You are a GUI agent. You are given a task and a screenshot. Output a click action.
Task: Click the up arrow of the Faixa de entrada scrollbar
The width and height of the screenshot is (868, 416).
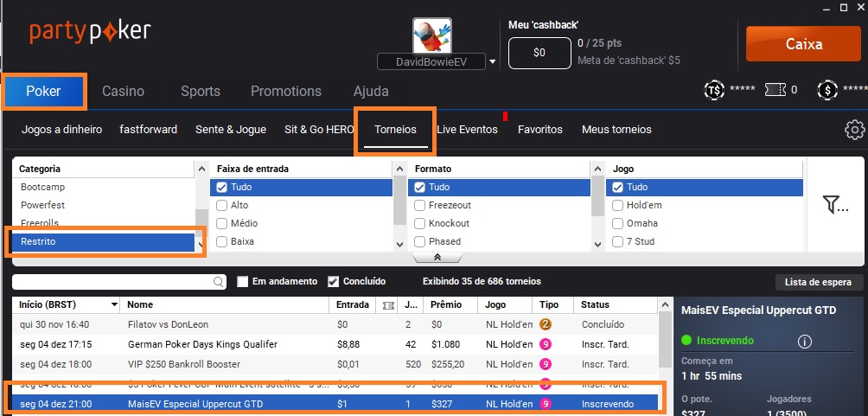pos(399,169)
